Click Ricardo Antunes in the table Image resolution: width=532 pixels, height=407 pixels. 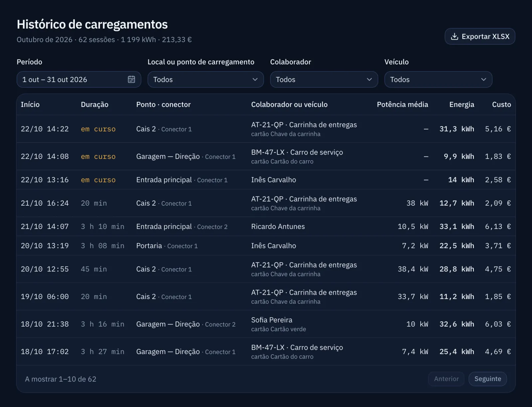pyautogui.click(x=278, y=227)
